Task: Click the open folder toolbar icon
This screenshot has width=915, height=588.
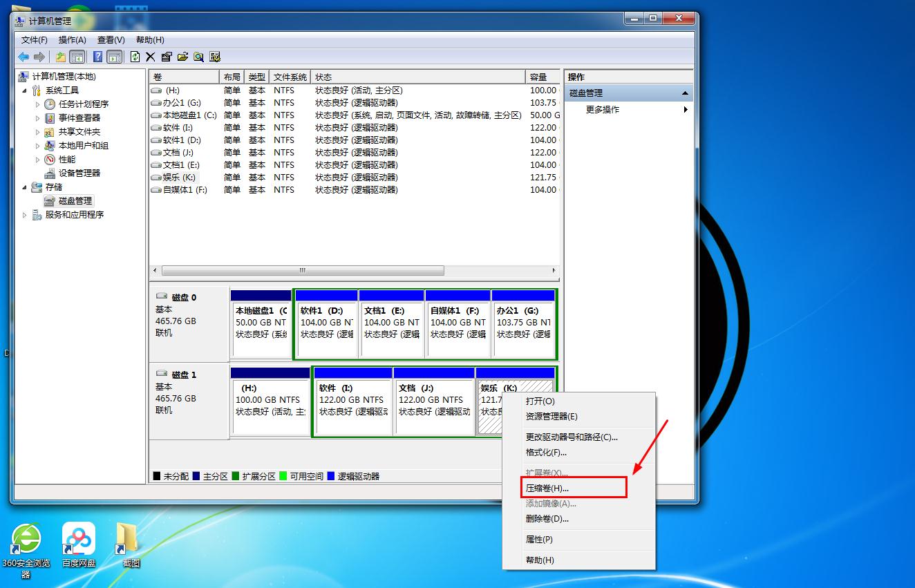Action: [182, 57]
